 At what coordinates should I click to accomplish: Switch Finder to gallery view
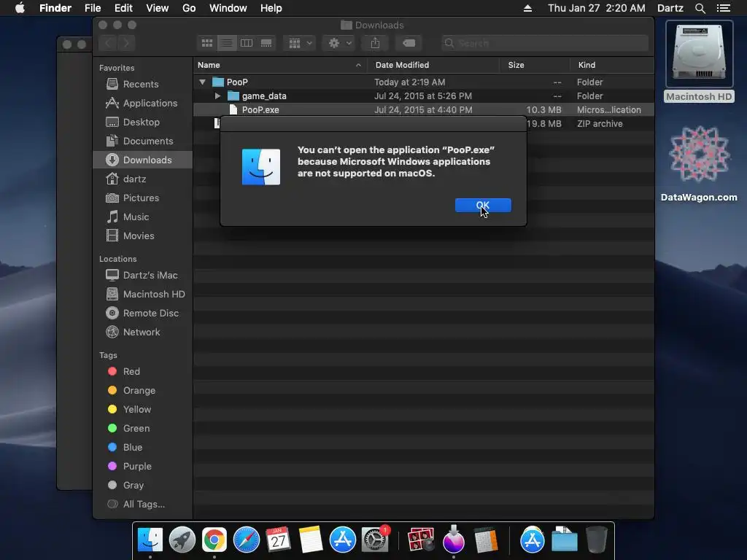pyautogui.click(x=266, y=43)
